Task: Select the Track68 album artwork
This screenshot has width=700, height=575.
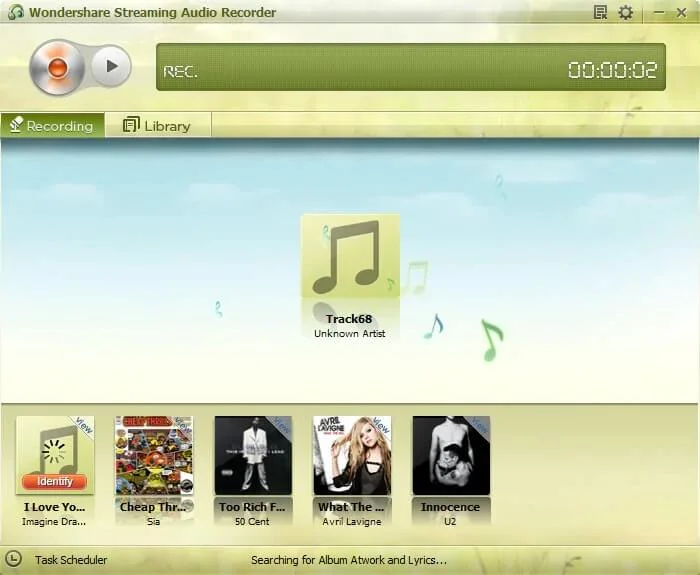Action: [350, 256]
